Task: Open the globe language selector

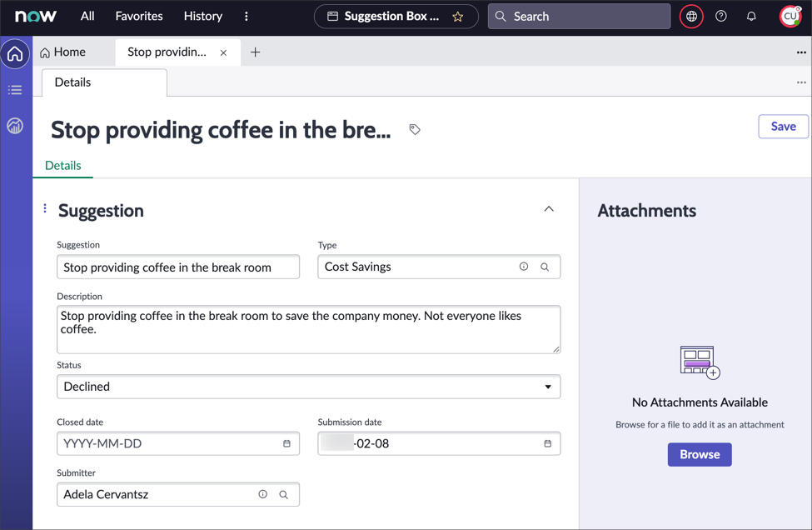Action: 690,16
